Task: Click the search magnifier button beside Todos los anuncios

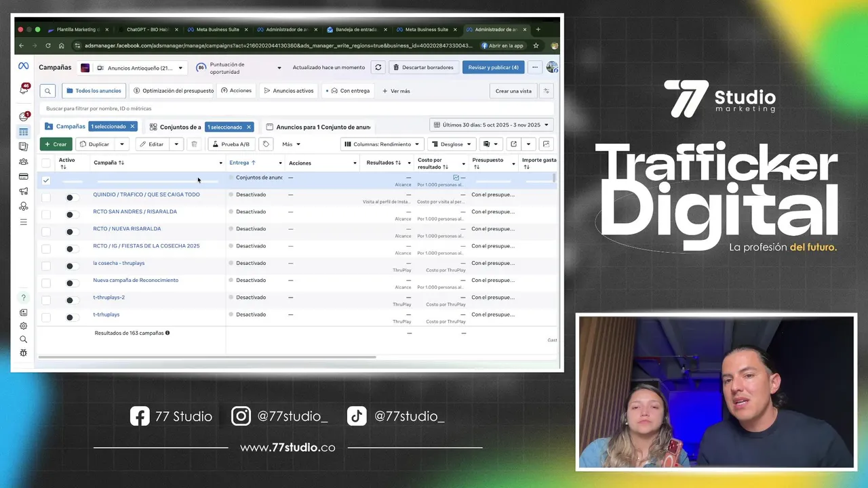Action: tap(47, 91)
